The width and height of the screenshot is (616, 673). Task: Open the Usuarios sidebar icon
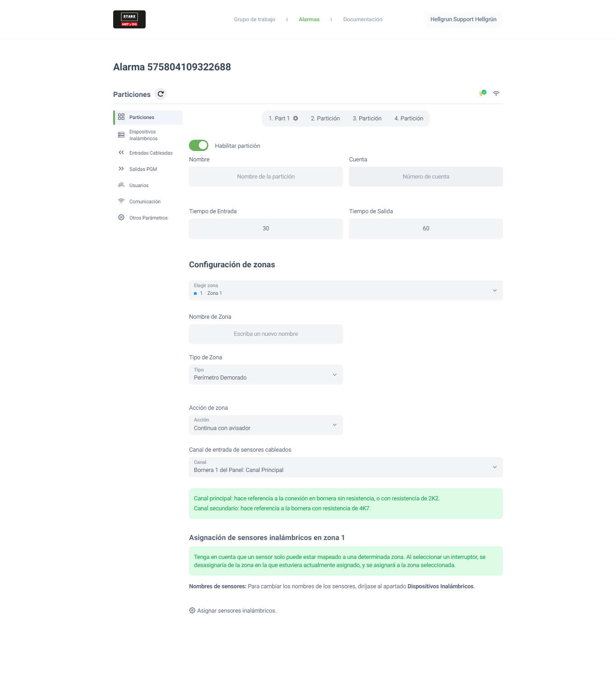[121, 185]
